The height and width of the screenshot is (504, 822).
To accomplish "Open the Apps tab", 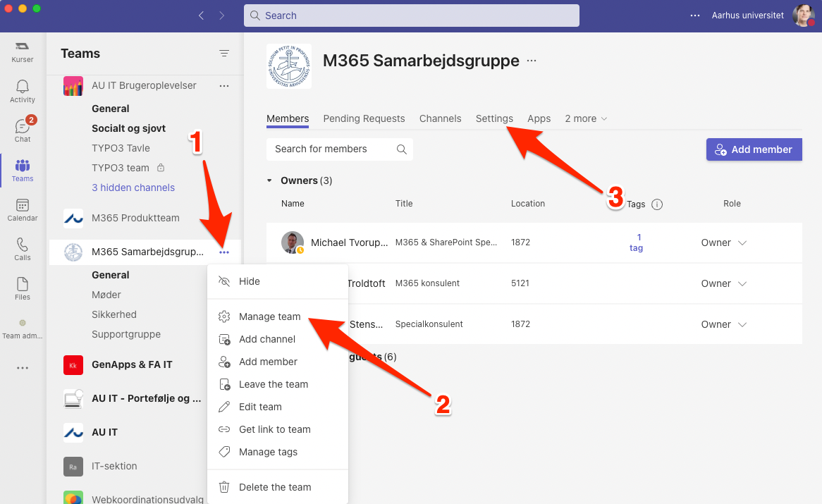I will point(539,119).
